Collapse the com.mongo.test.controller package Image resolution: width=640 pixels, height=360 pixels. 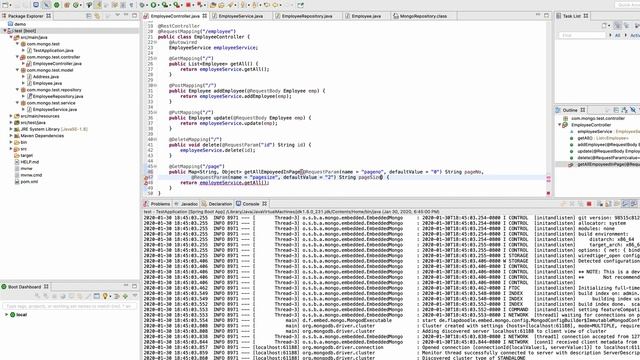[18, 57]
